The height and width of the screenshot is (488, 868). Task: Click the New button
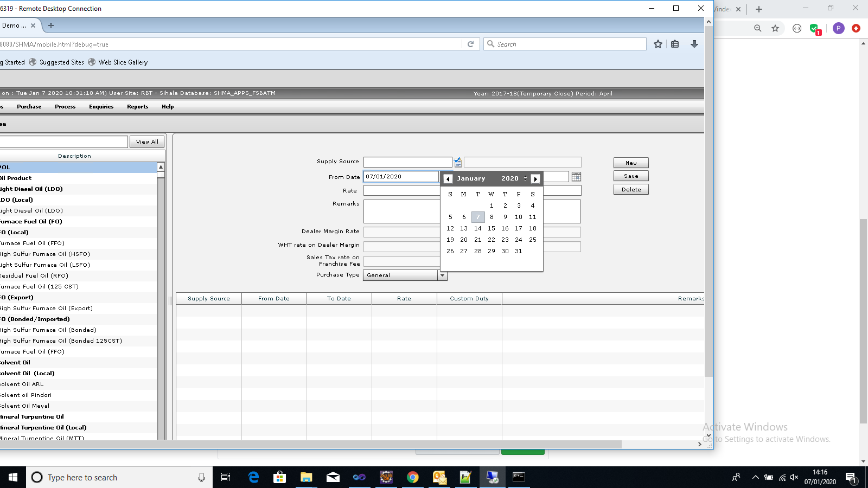tap(631, 163)
